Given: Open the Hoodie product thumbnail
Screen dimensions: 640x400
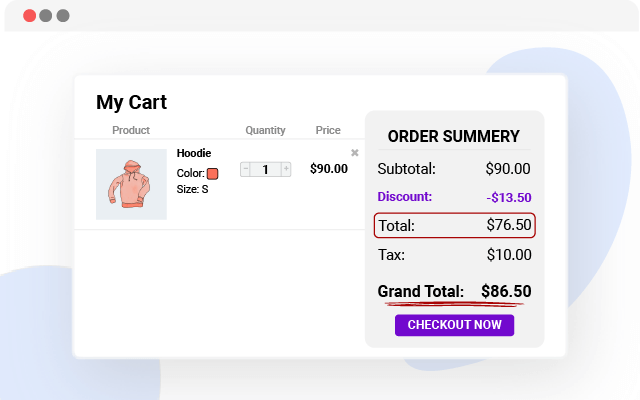Looking at the screenshot, I should tap(131, 184).
